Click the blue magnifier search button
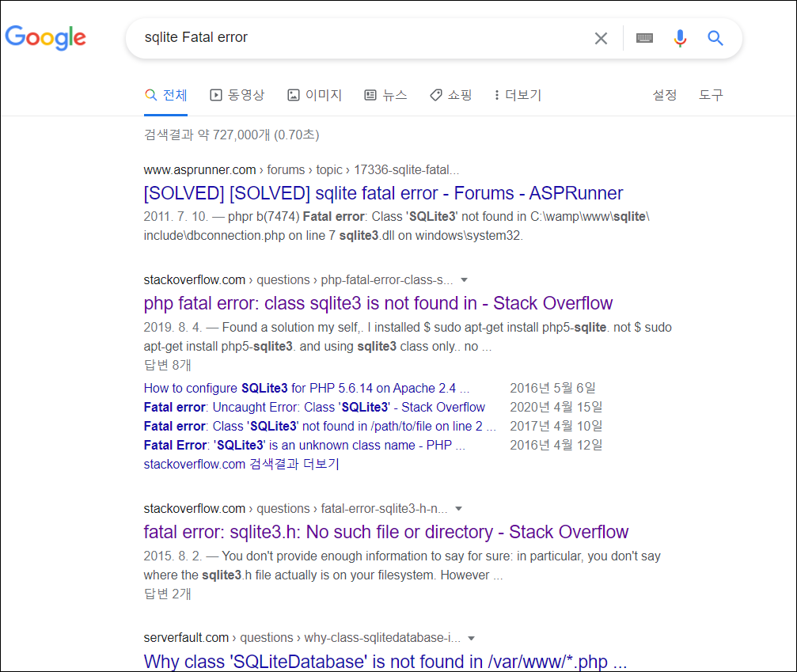The width and height of the screenshot is (797, 672). point(715,38)
